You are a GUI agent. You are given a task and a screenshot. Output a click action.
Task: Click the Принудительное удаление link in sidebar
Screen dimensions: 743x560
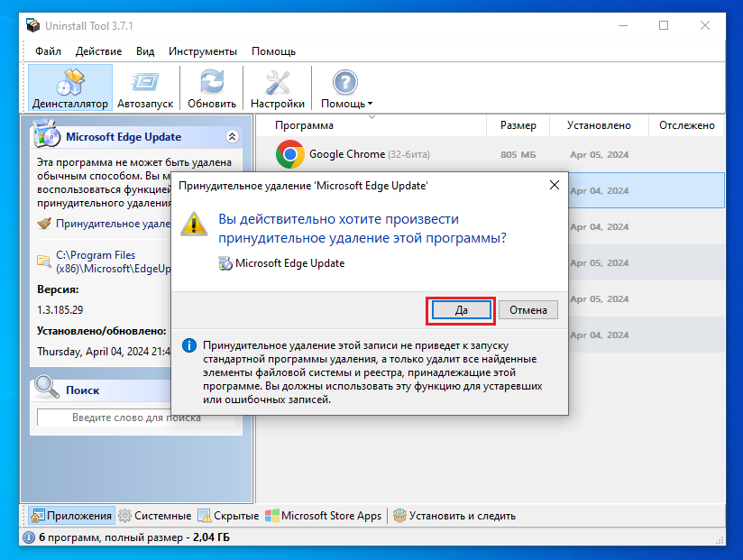113,224
